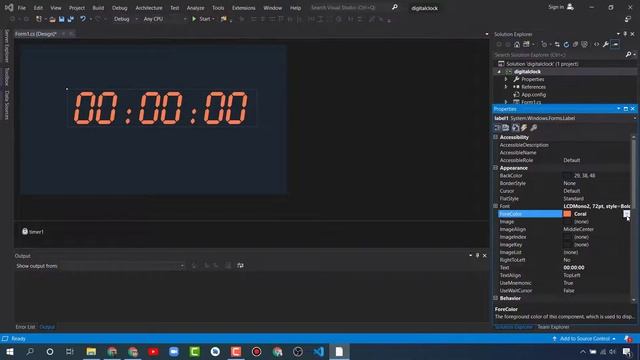Image resolution: width=640 pixels, height=360 pixels.
Task: Open Visual Studio Code from taskbar
Action: pos(318,352)
